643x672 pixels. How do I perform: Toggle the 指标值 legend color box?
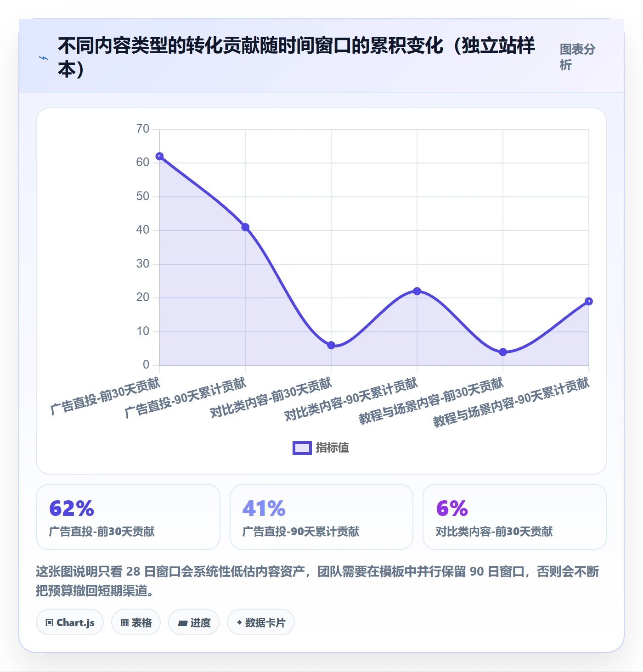pos(302,448)
